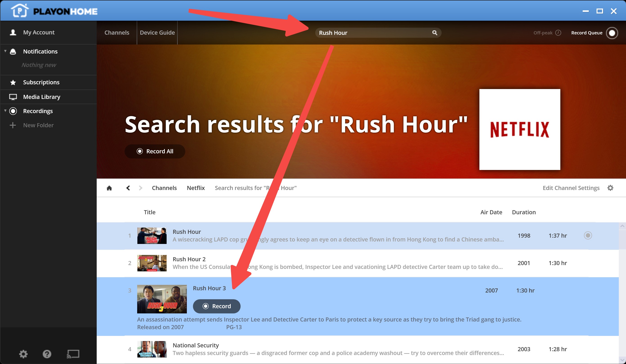This screenshot has height=364, width=626.
Task: Click the Rush Hour movie thumbnail
Action: (152, 236)
